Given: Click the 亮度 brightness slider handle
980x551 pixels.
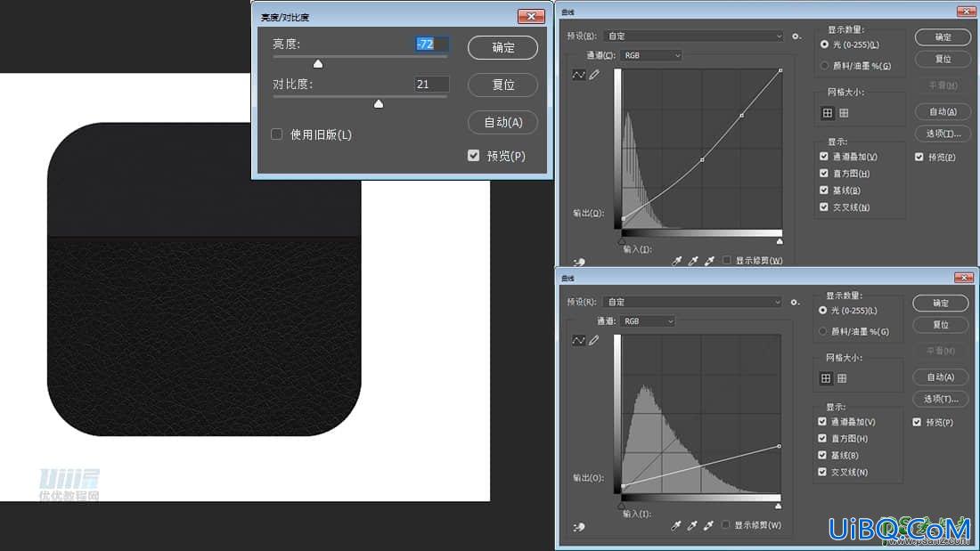Looking at the screenshot, I should tap(318, 64).
